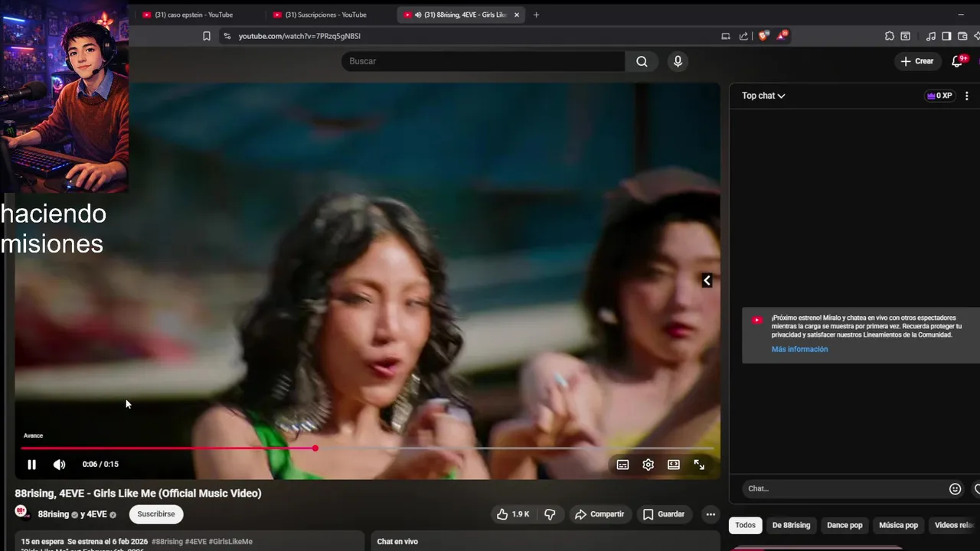The width and height of the screenshot is (980, 551).
Task: Click the search magnifier button
Action: (x=642, y=61)
